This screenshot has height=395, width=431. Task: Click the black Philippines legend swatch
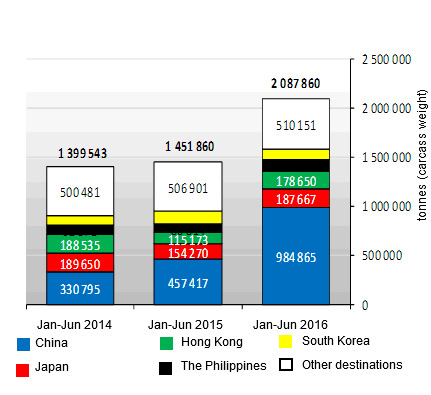point(165,368)
